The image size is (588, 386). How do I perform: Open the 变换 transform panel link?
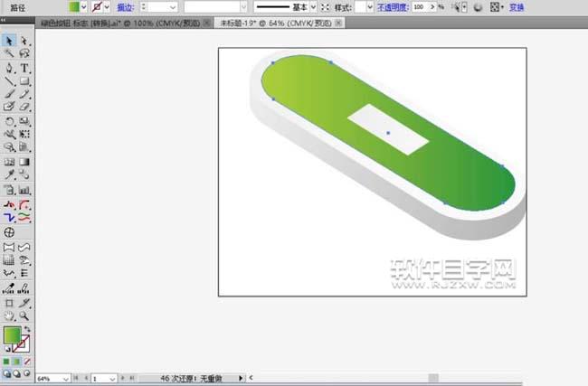click(517, 7)
